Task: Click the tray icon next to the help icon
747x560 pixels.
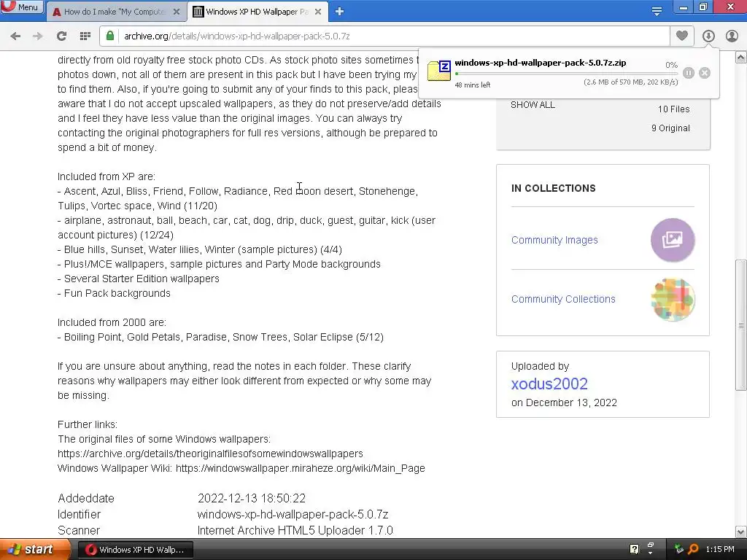Action: point(650,546)
